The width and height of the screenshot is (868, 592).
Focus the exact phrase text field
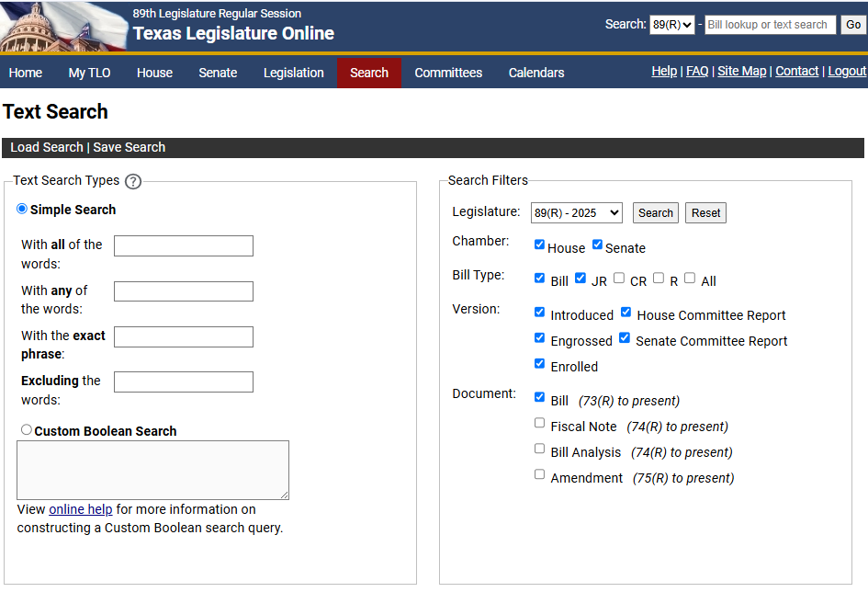pos(184,336)
